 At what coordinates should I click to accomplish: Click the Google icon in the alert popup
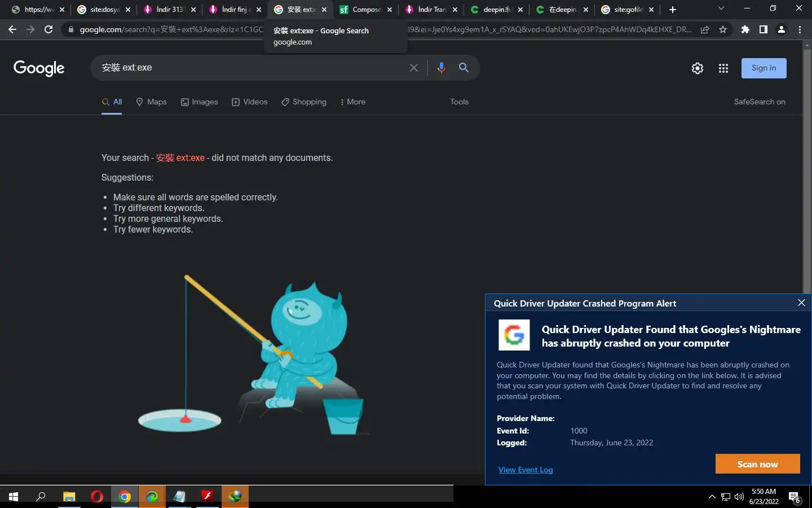514,335
